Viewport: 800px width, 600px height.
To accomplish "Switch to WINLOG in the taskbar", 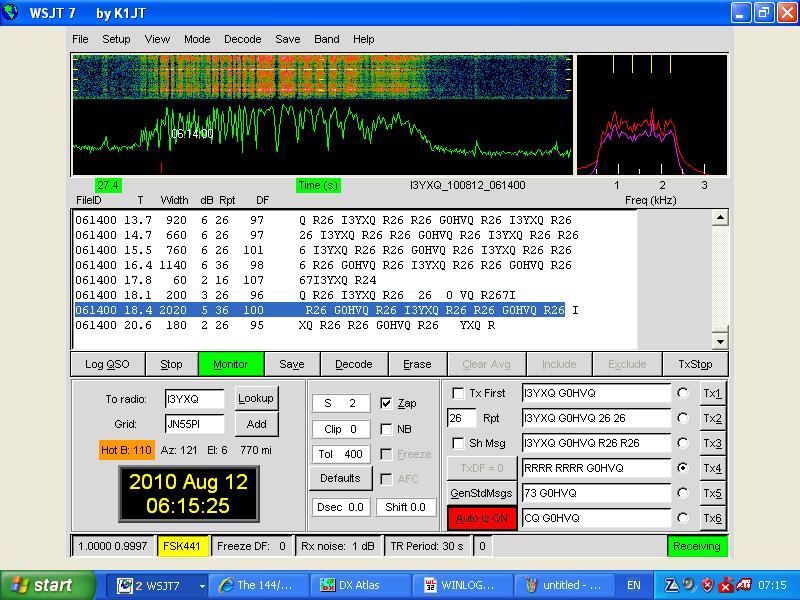I will point(463,585).
